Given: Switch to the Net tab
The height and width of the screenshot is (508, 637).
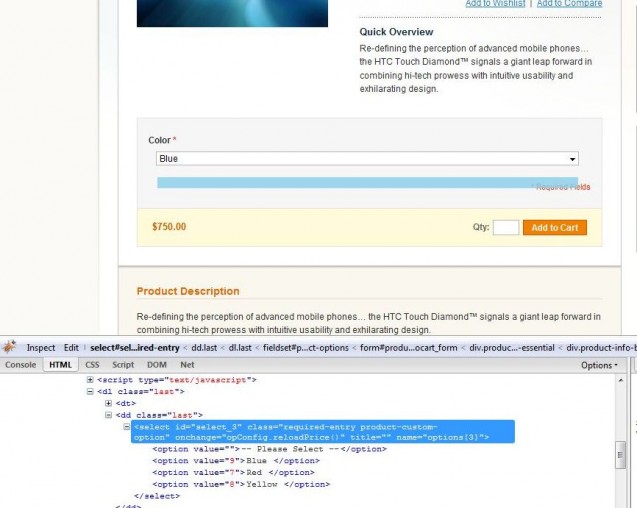Looking at the screenshot, I should tap(187, 365).
